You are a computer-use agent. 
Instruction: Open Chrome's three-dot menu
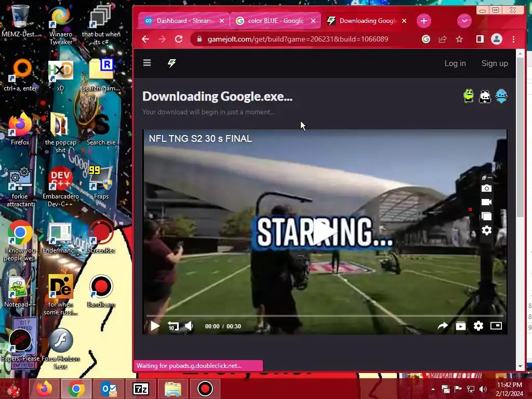coord(513,39)
